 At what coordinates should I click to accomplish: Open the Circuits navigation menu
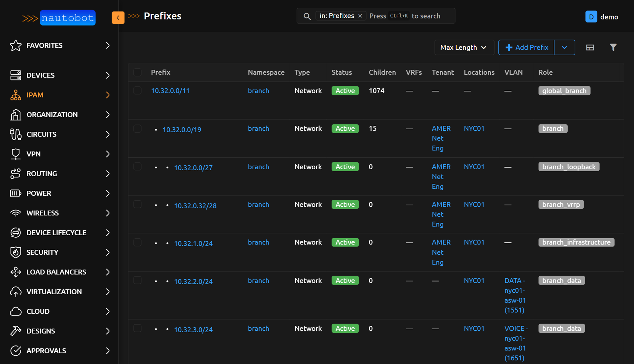tap(41, 134)
